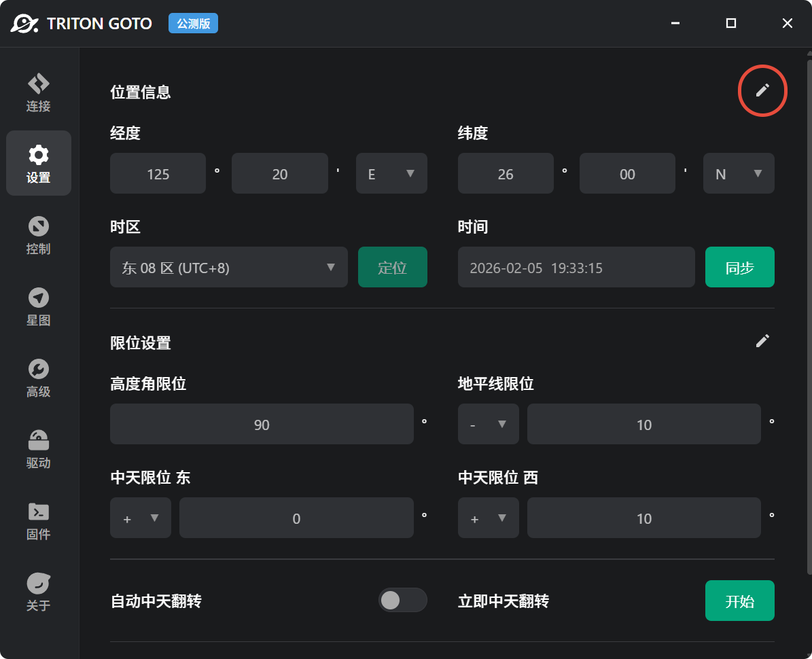Expand the 中天限位 东 sign dropdown
Screen dimensions: 812x659
click(x=140, y=518)
